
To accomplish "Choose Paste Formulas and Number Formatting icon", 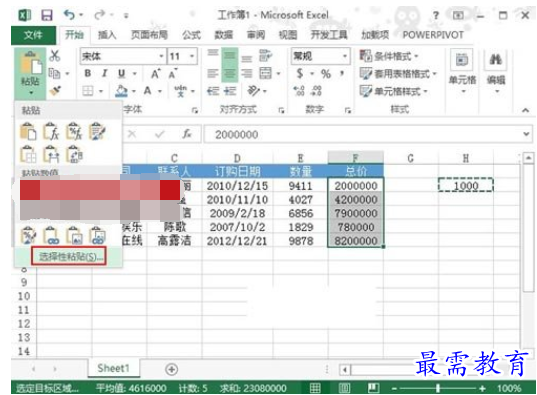I will 74,132.
